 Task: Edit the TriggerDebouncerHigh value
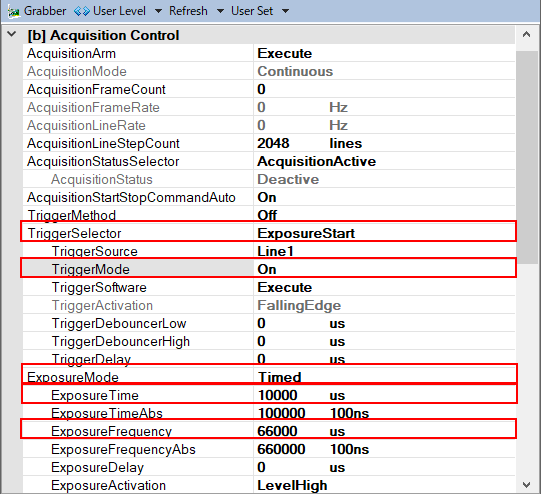point(261,341)
